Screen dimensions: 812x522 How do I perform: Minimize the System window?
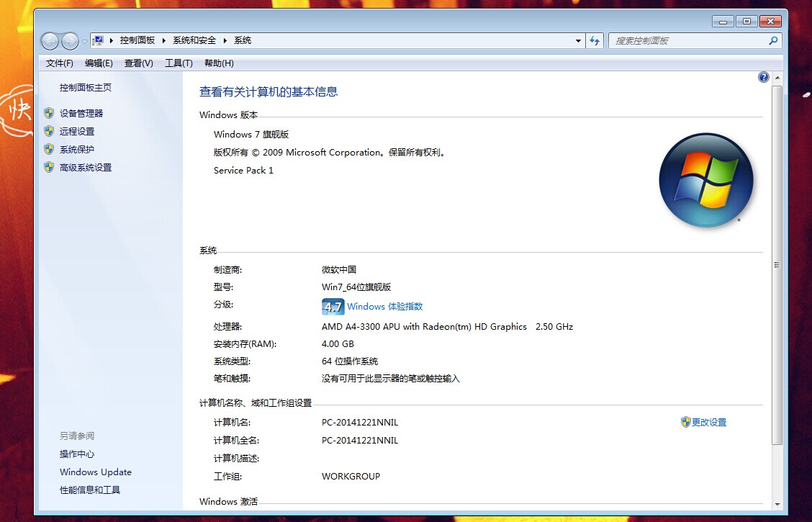[x=723, y=21]
